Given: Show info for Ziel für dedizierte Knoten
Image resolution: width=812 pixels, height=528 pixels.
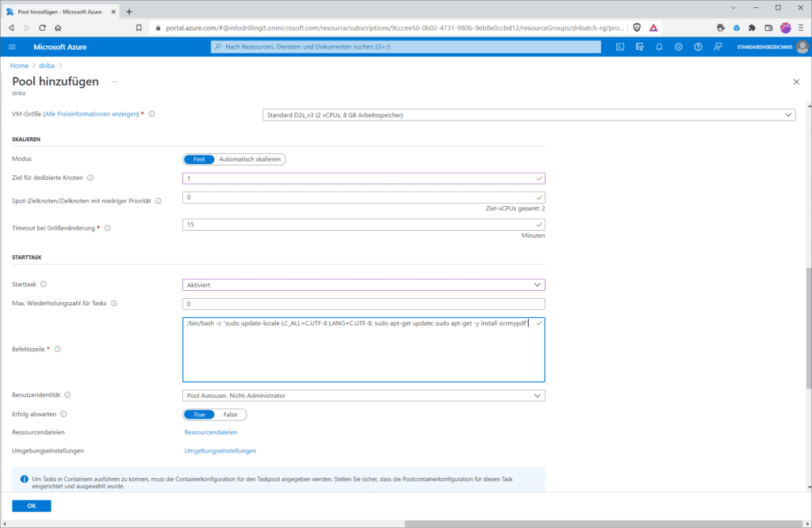Looking at the screenshot, I should click(x=90, y=178).
